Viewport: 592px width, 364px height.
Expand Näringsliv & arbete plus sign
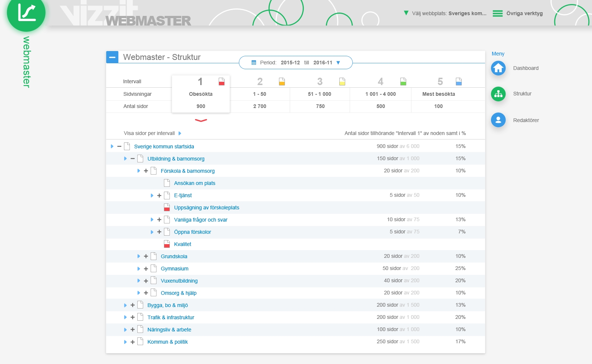[132, 330]
